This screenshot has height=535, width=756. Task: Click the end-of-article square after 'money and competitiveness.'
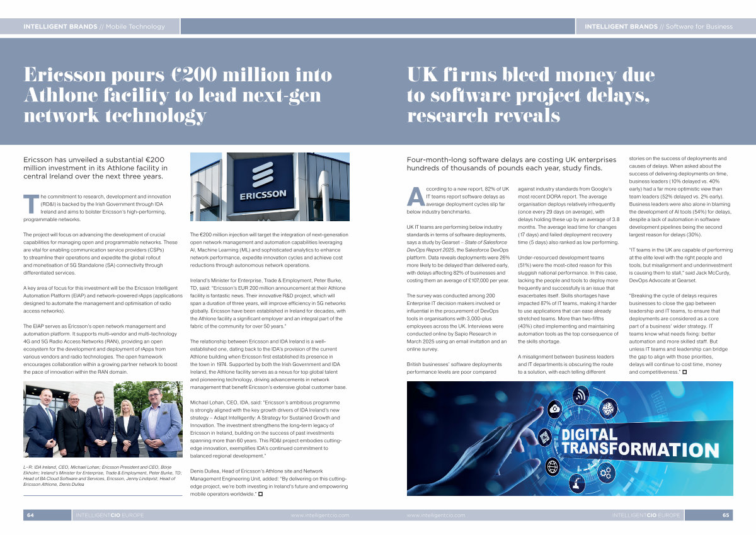685,372
